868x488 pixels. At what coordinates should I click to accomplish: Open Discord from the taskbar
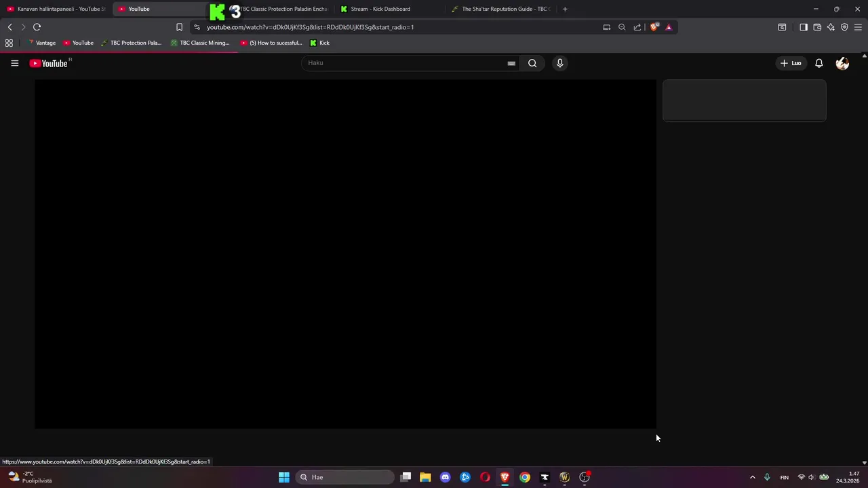tap(445, 477)
